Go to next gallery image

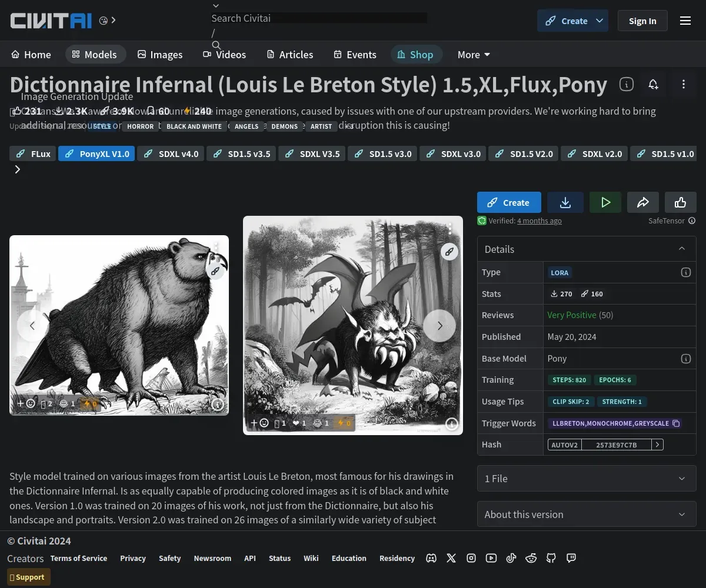[439, 326]
